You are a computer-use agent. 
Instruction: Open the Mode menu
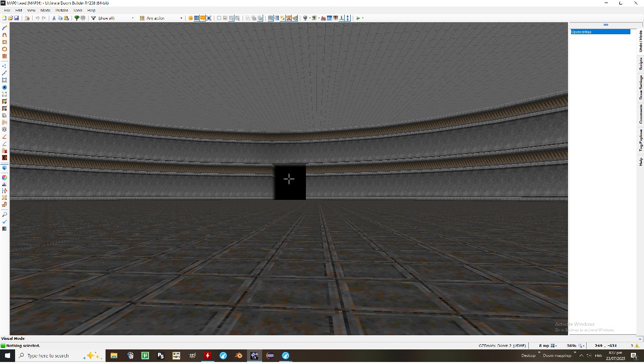click(x=45, y=10)
